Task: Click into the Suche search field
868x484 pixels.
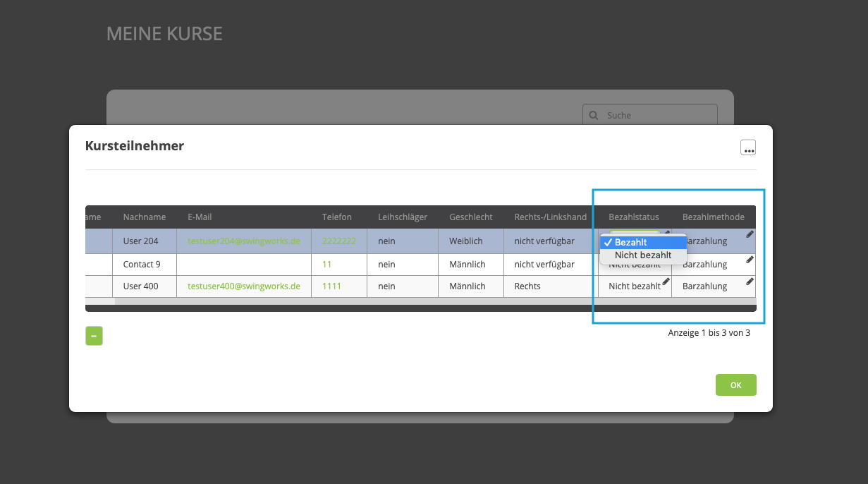Action: (656, 115)
